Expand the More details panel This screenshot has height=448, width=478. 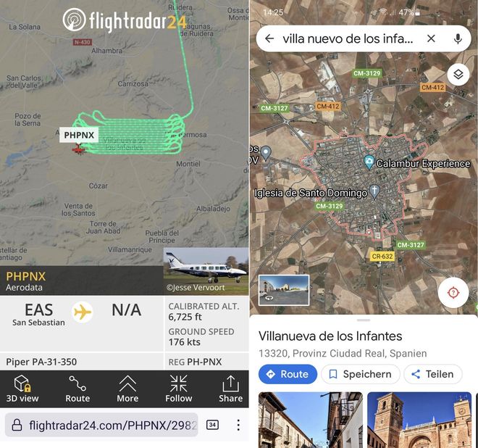click(127, 389)
